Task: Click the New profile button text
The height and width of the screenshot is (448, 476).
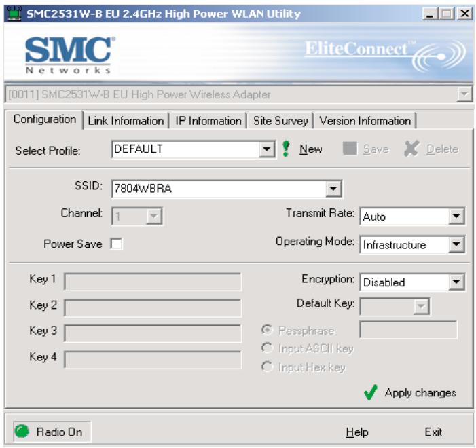Action: [311, 149]
